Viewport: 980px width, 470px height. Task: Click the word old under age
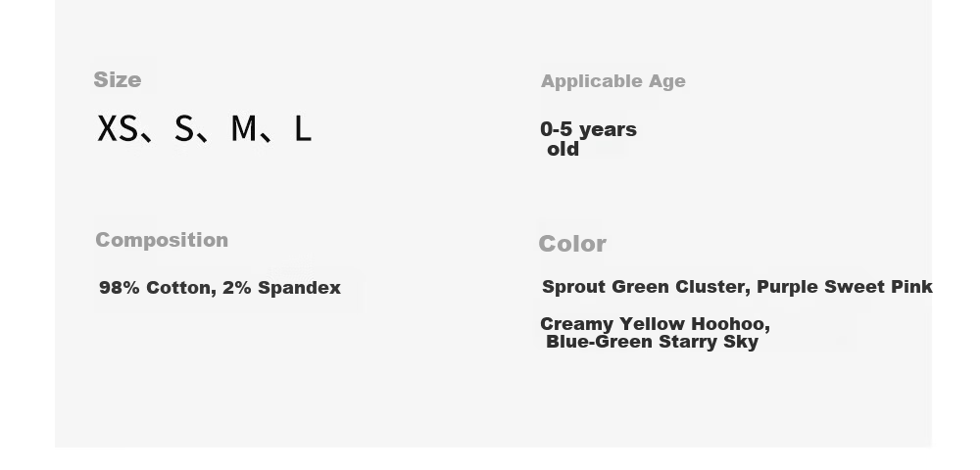tap(563, 149)
